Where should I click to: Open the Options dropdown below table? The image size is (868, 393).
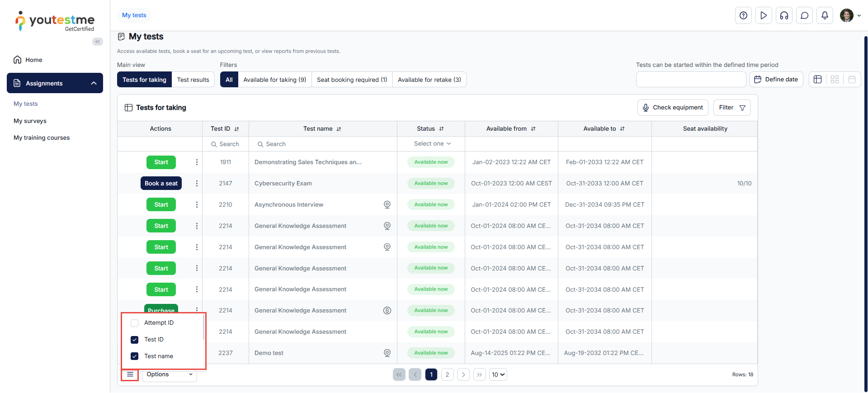(170, 374)
